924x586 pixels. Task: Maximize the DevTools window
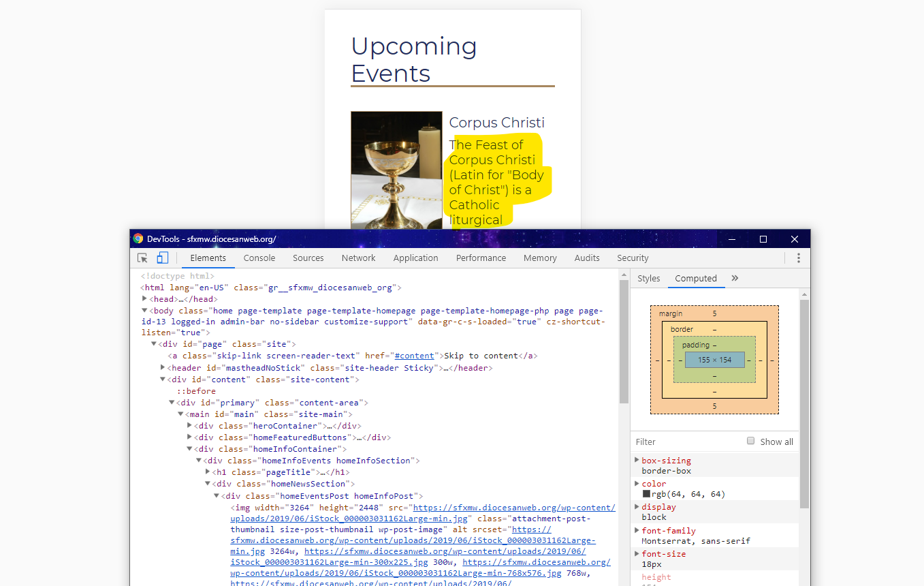tap(763, 239)
